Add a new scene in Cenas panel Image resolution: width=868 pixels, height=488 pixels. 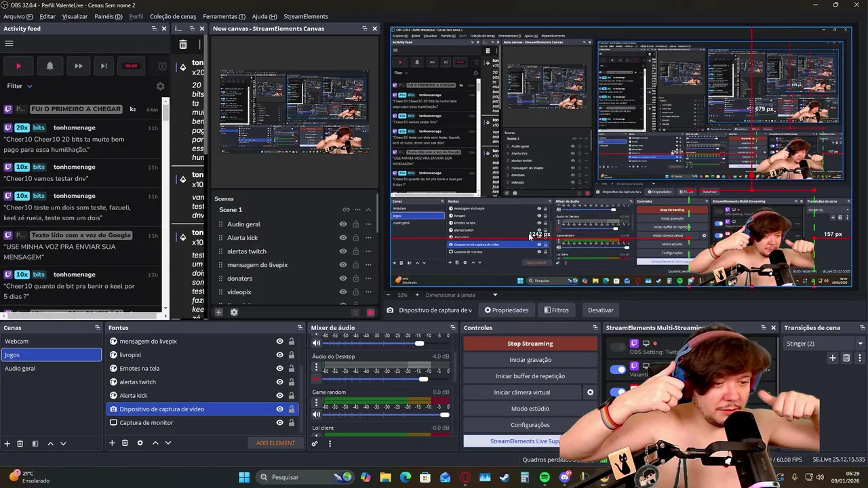pyautogui.click(x=7, y=443)
